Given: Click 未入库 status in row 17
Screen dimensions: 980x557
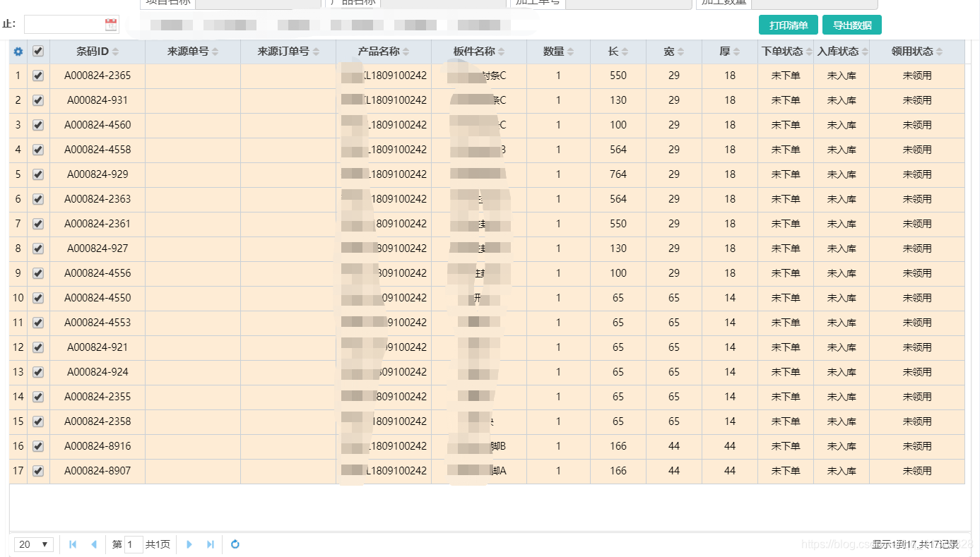Looking at the screenshot, I should (842, 471).
